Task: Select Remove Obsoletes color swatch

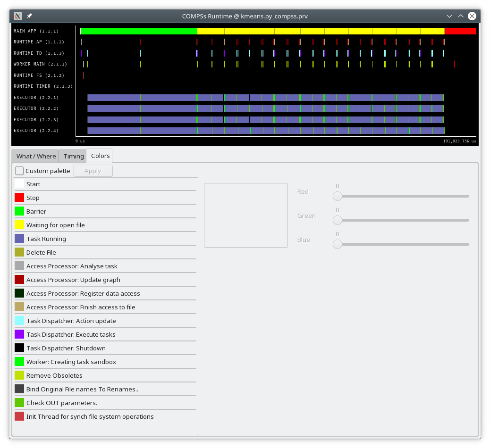Action: pyautogui.click(x=19, y=375)
